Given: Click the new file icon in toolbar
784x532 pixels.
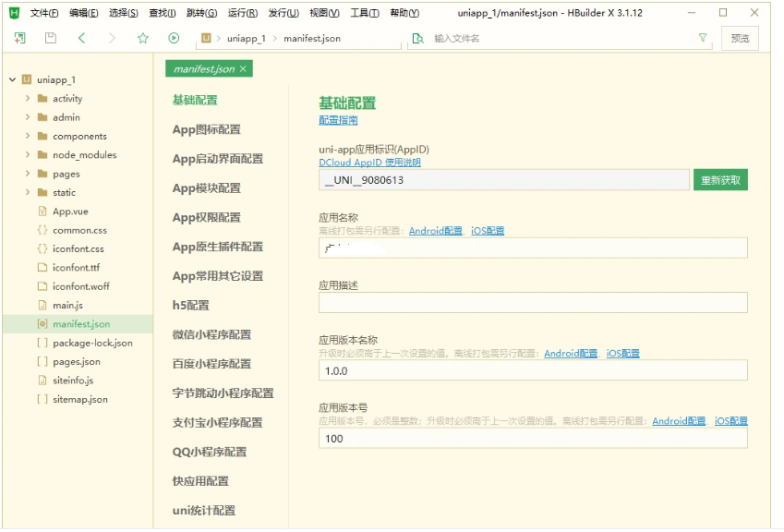Looking at the screenshot, I should click(20, 38).
